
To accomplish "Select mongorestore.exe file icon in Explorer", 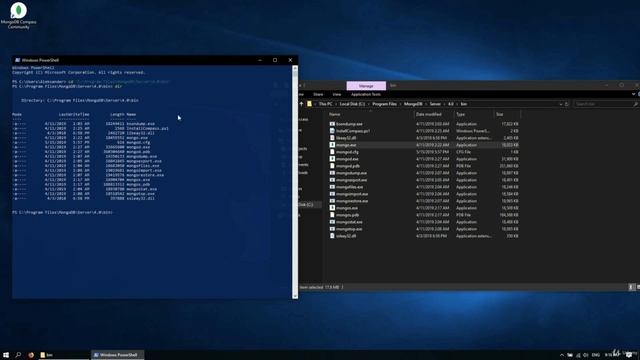I will coord(332,201).
